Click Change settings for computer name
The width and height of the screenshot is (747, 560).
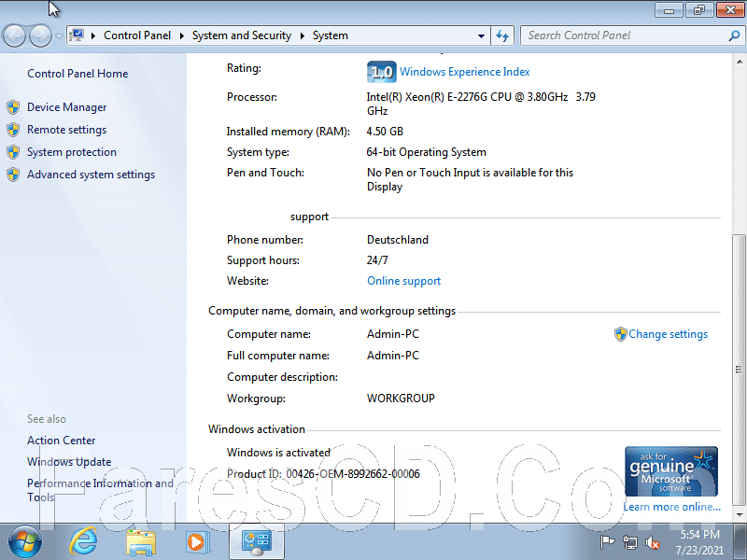668,334
